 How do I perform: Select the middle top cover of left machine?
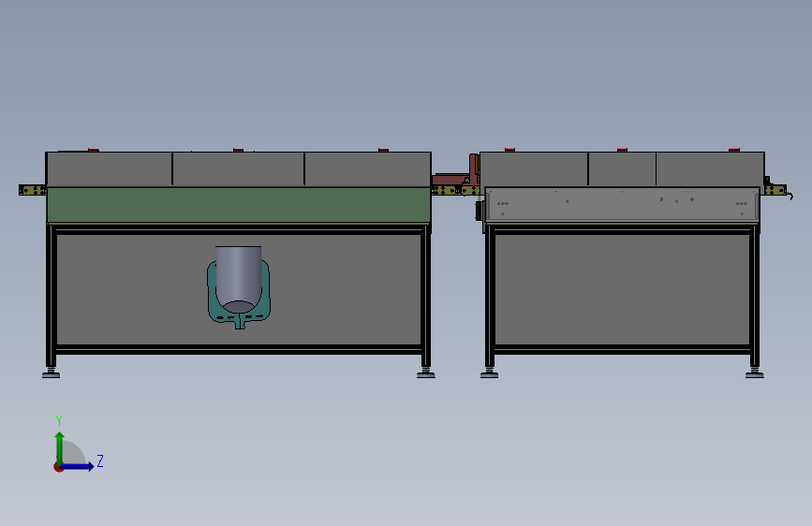tap(238, 169)
